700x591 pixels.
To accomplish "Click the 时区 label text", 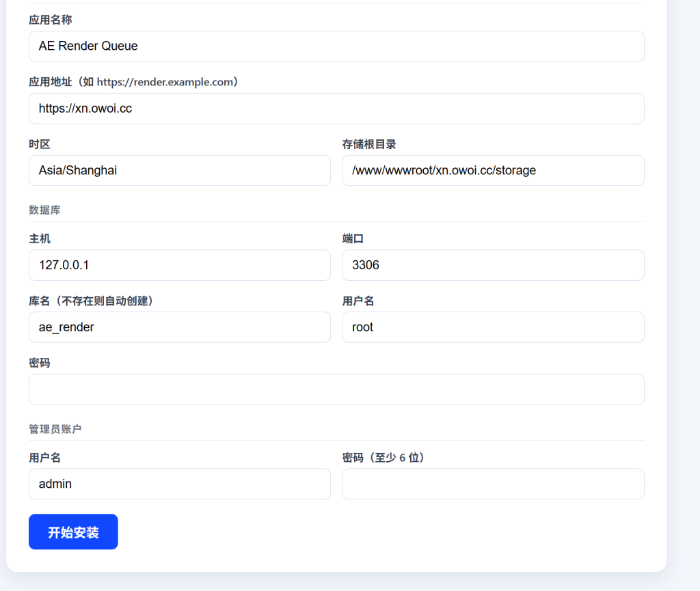I will (40, 144).
